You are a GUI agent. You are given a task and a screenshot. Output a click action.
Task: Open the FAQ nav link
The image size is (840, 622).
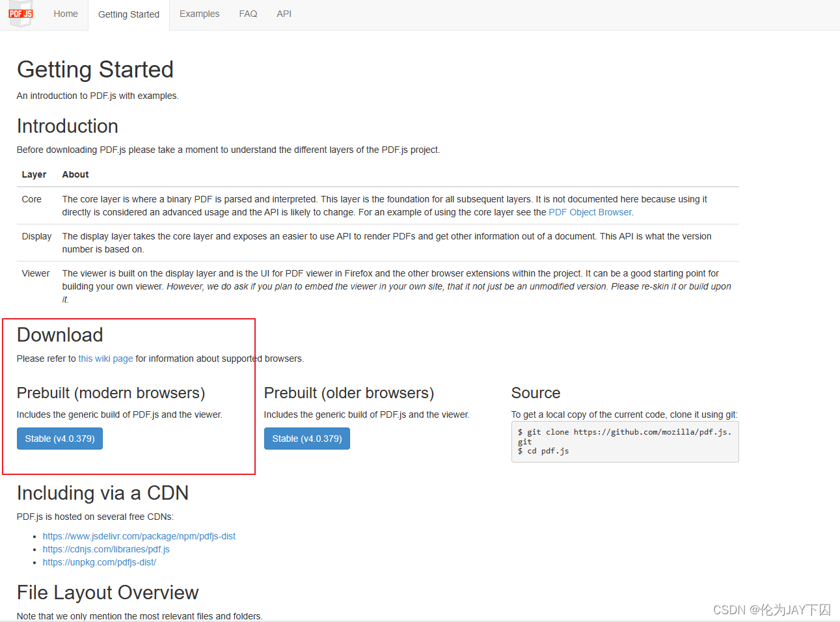point(248,14)
